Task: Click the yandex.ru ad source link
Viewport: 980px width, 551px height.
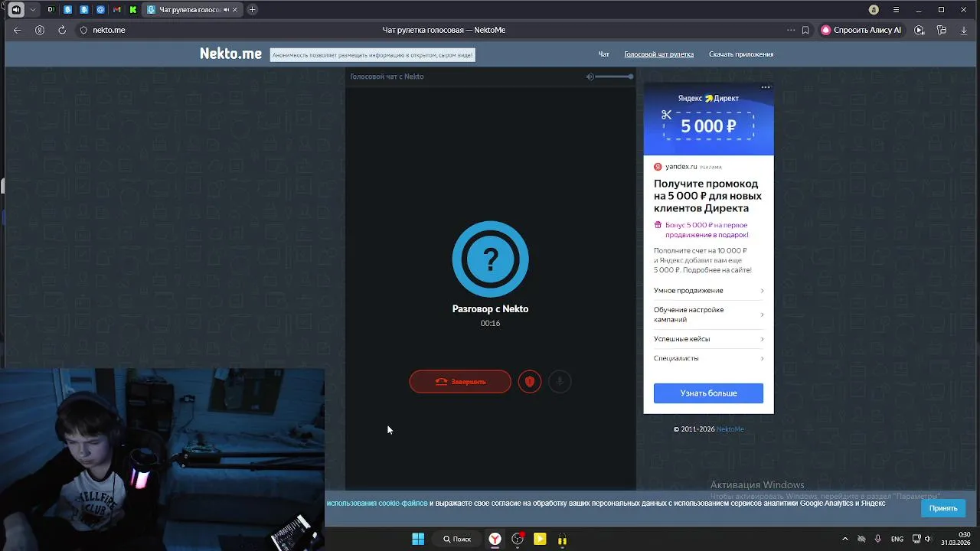Action: (681, 167)
